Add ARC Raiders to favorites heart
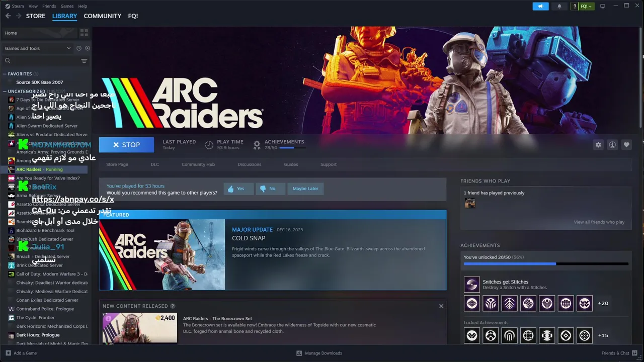The height and width of the screenshot is (362, 644). [626, 145]
